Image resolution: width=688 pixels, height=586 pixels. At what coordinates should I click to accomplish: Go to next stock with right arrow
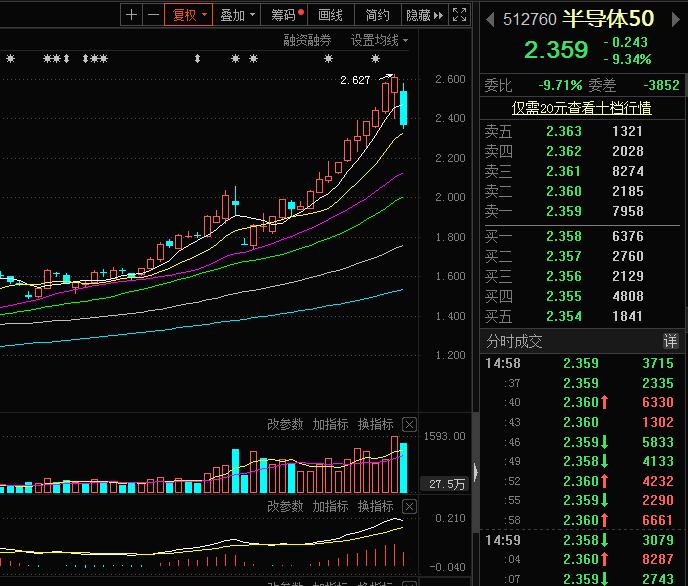coord(676,20)
